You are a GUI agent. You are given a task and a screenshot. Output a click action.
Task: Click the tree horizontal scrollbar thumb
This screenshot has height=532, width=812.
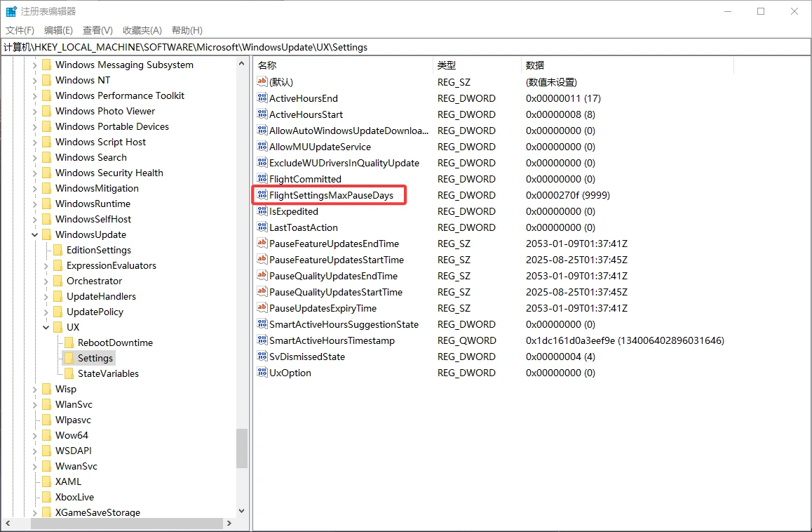[x=127, y=524]
